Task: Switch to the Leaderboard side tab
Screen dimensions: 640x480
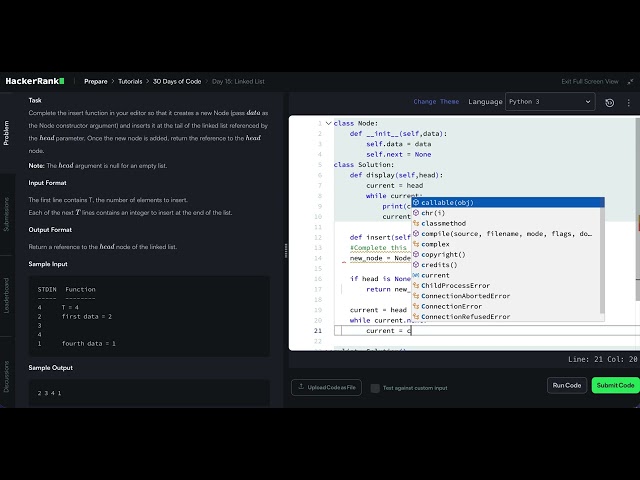Action: (6, 296)
